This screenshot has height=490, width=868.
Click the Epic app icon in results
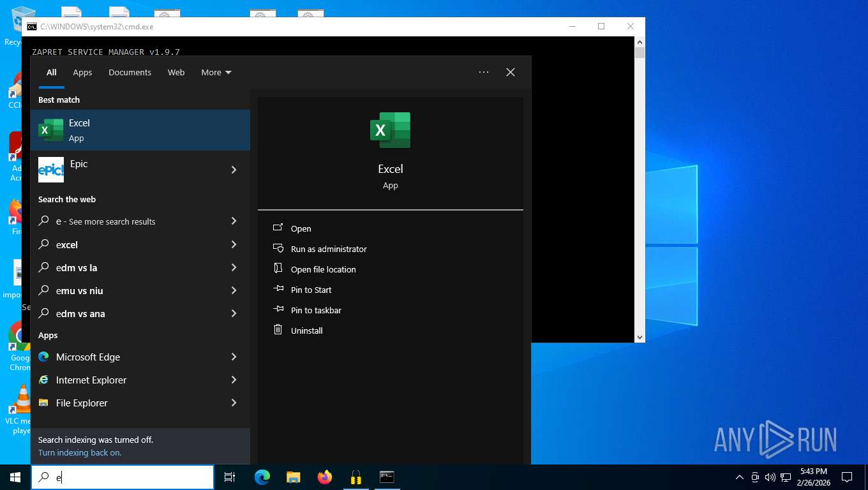click(51, 170)
